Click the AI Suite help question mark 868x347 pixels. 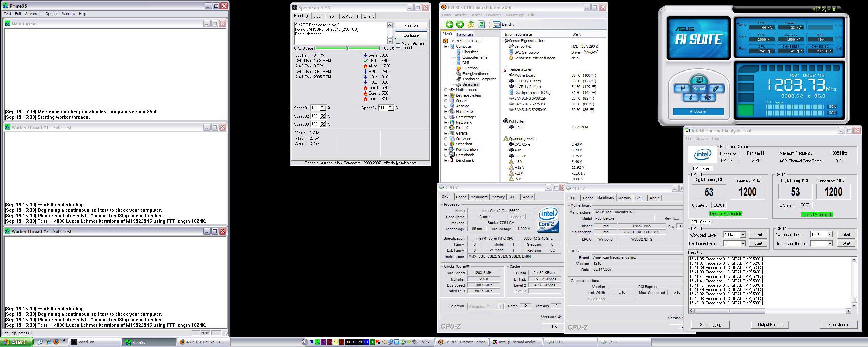(x=818, y=9)
